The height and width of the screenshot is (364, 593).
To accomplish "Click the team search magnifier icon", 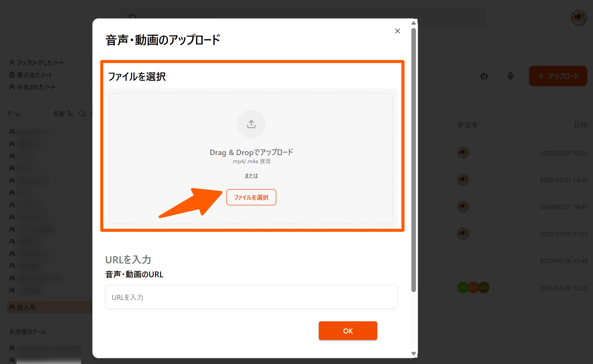I will pos(82,113).
